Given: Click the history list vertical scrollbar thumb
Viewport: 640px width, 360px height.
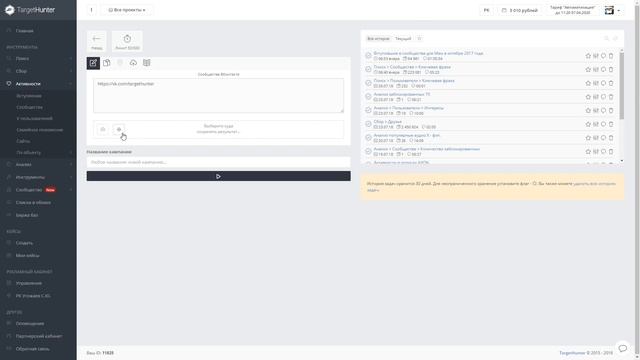Looking at the screenshot, I should [x=622, y=86].
